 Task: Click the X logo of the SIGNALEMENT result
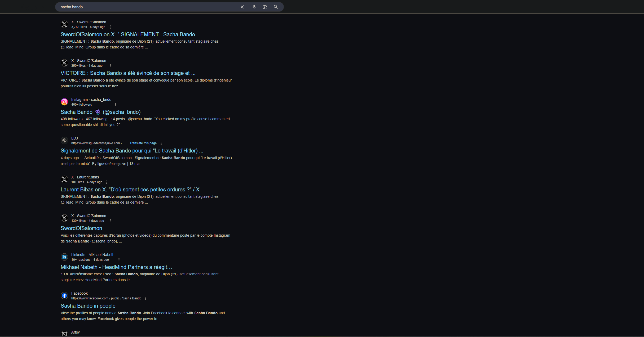(x=64, y=24)
